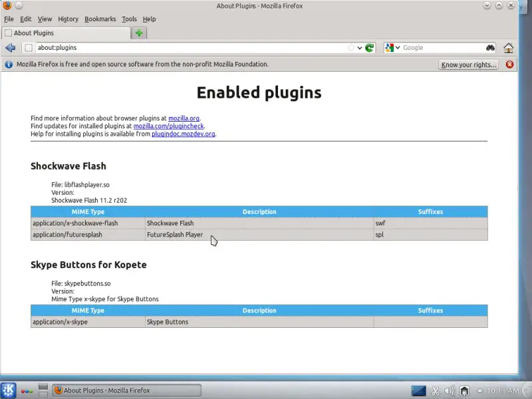Open the File menu

9,19
